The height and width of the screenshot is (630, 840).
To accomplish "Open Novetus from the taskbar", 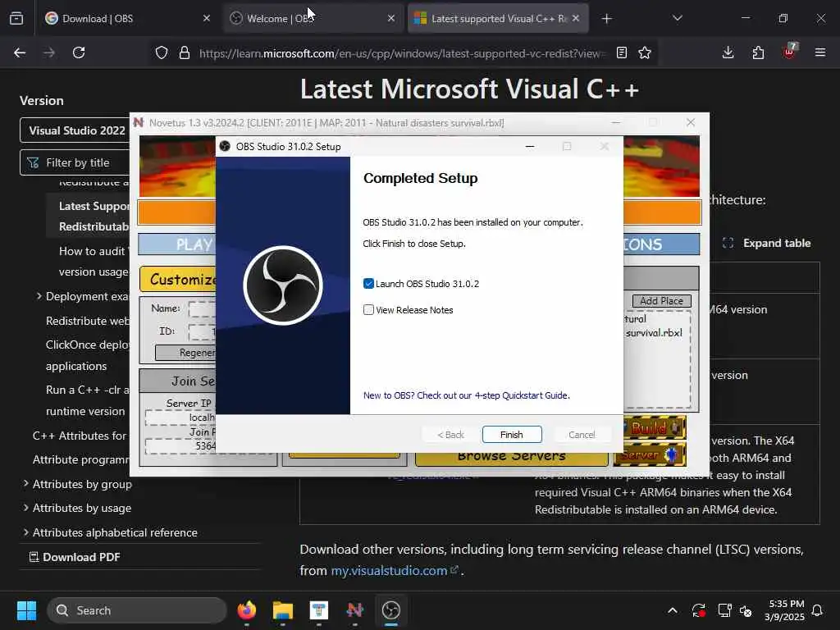I will [x=354, y=610].
